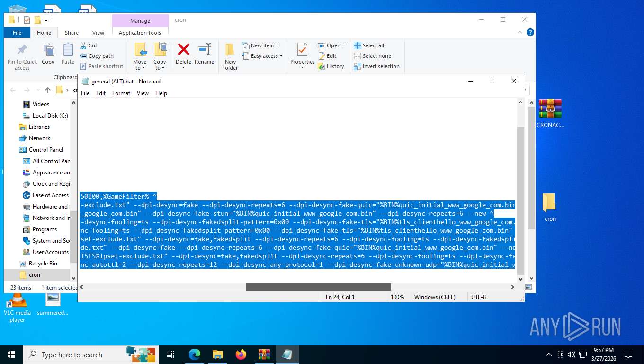
Task: Show hidden tray icons chevron
Action: pos(549,355)
